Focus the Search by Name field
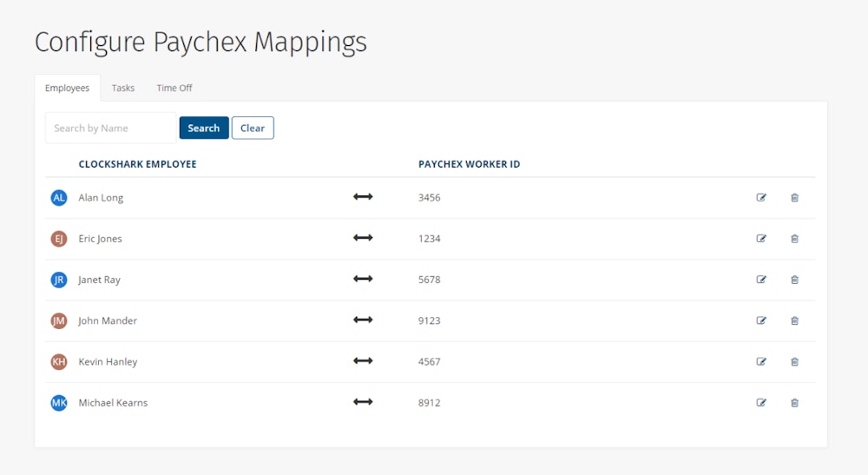Image resolution: width=868 pixels, height=475 pixels. [x=110, y=129]
